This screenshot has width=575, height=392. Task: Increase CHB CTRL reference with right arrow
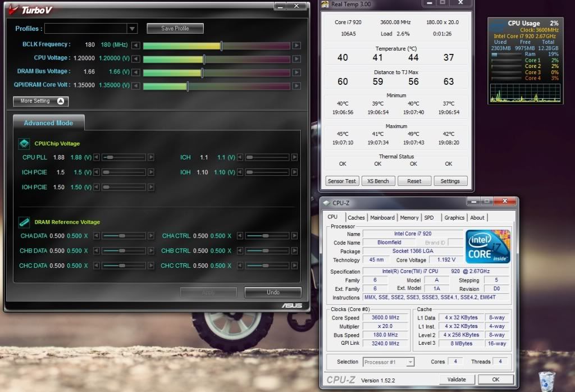point(294,251)
